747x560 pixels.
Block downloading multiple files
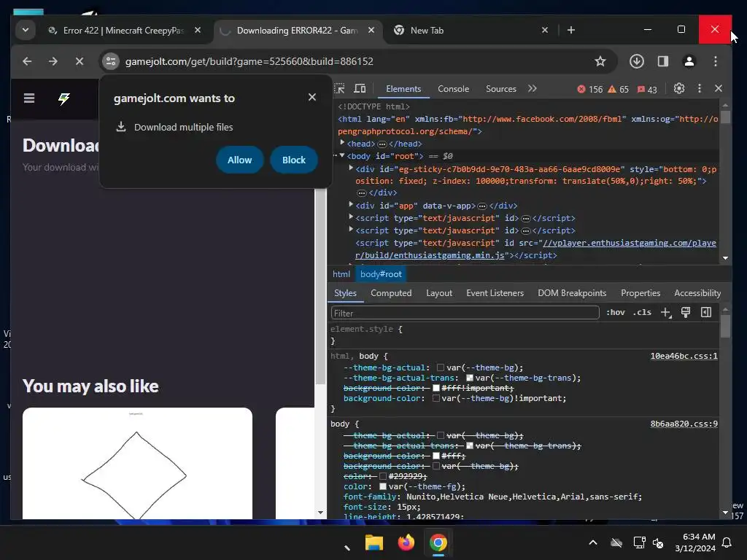(x=293, y=160)
